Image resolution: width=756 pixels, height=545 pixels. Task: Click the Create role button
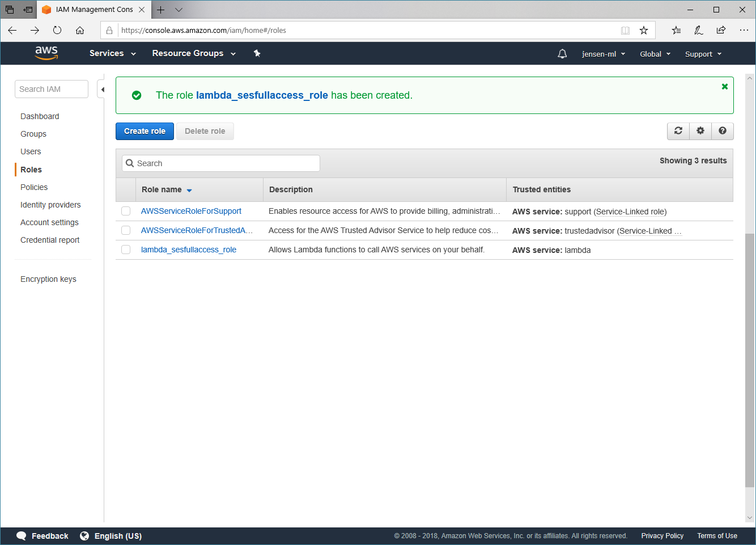pyautogui.click(x=145, y=131)
